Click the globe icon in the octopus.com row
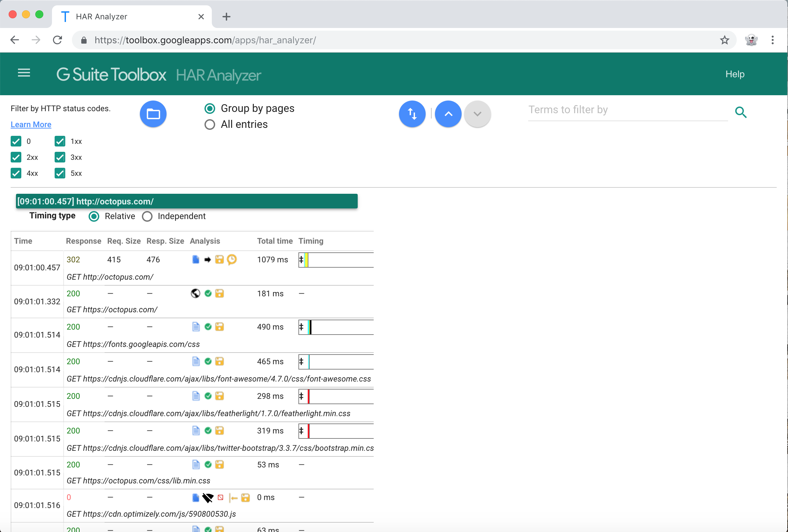Viewport: 788px width, 532px height. click(x=196, y=293)
